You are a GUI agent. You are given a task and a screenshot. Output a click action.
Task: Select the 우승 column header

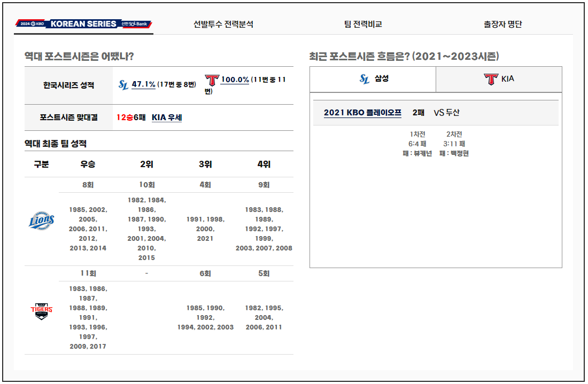click(88, 164)
